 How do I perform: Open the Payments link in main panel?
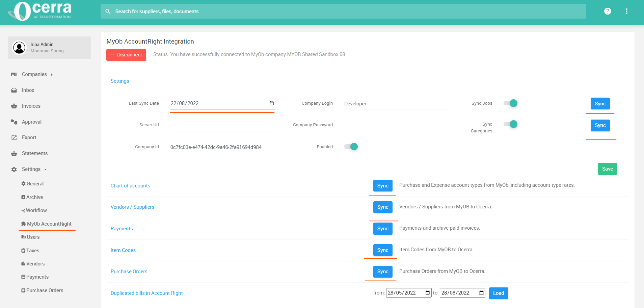pos(122,229)
